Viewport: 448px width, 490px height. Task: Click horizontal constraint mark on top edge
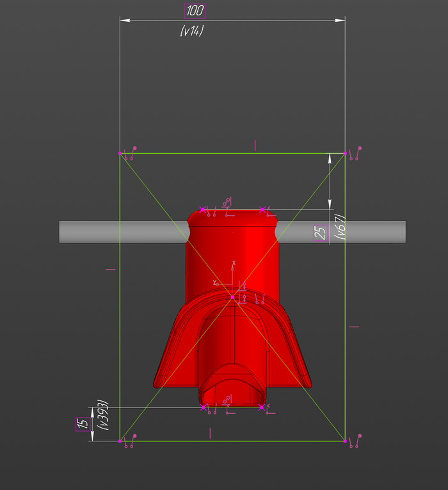click(x=255, y=145)
